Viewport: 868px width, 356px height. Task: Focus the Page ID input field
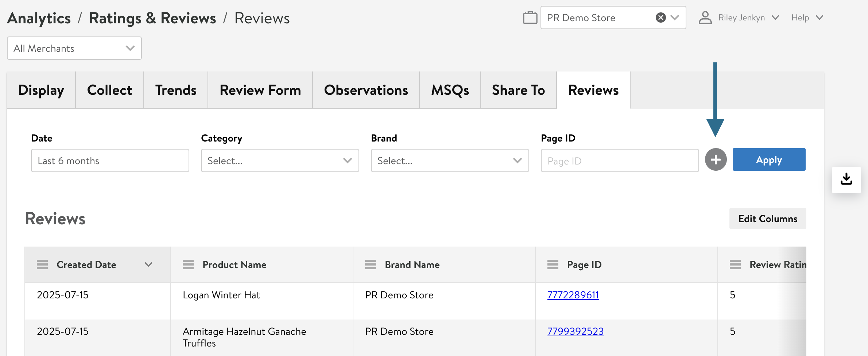[x=620, y=161]
